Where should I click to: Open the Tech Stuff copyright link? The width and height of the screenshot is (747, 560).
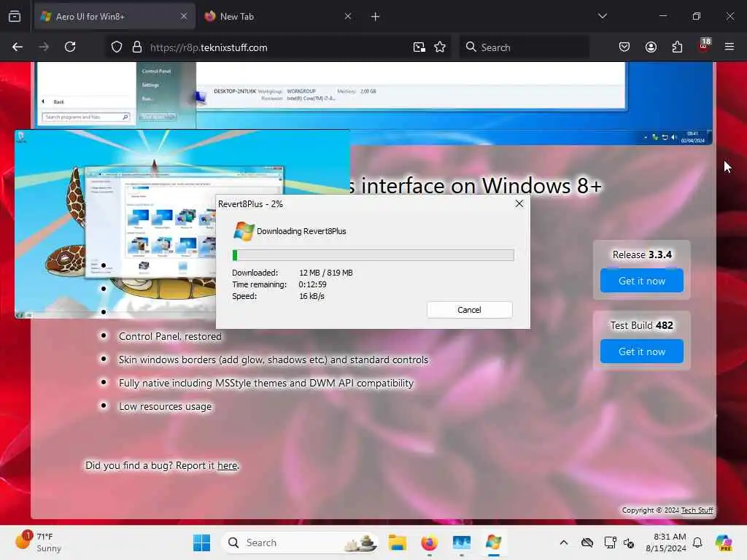tap(697, 510)
